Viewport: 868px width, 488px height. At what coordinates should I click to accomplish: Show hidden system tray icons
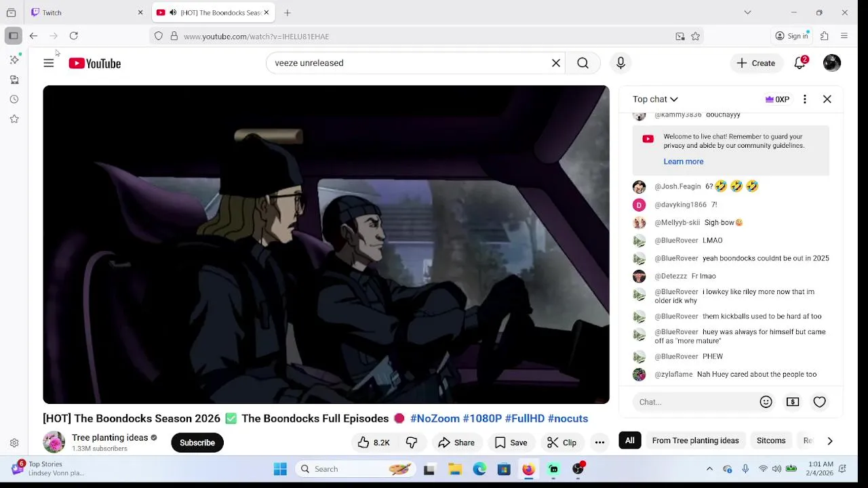point(709,469)
